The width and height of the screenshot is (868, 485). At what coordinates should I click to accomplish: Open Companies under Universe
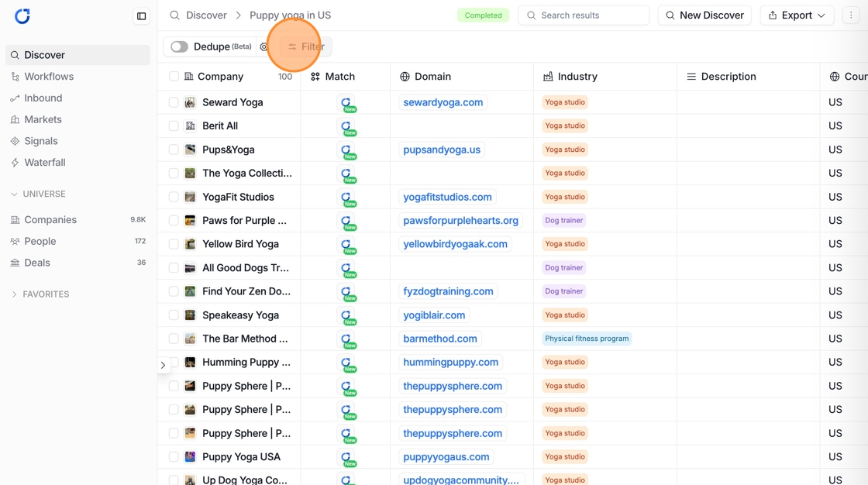[77, 220]
